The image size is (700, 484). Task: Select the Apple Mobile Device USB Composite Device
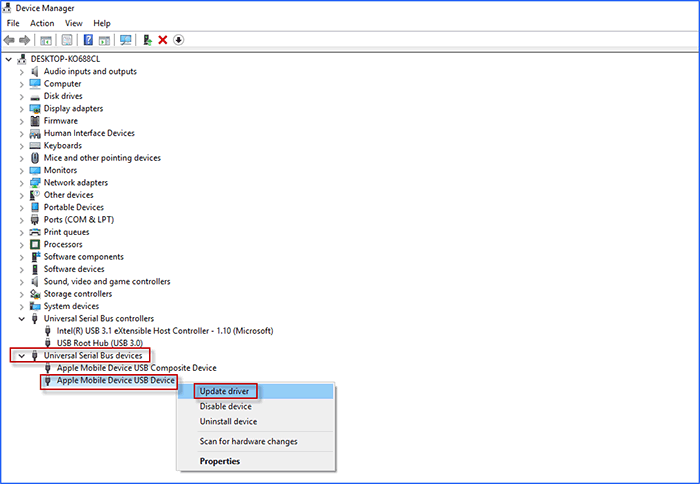[x=136, y=368]
